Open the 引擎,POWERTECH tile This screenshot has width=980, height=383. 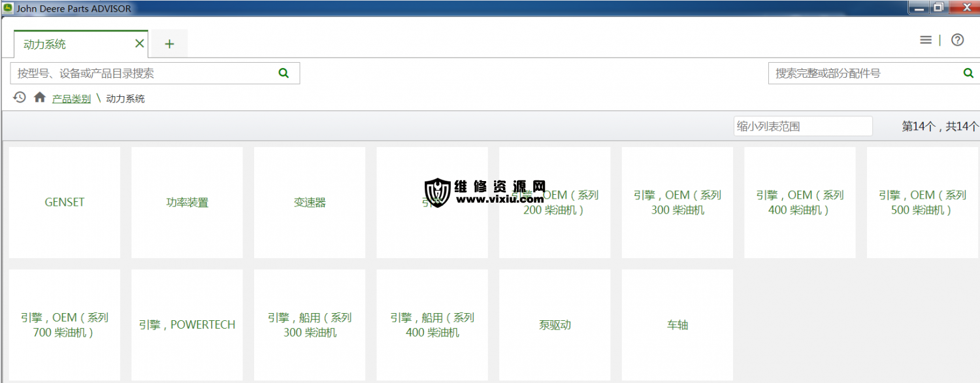pos(187,325)
